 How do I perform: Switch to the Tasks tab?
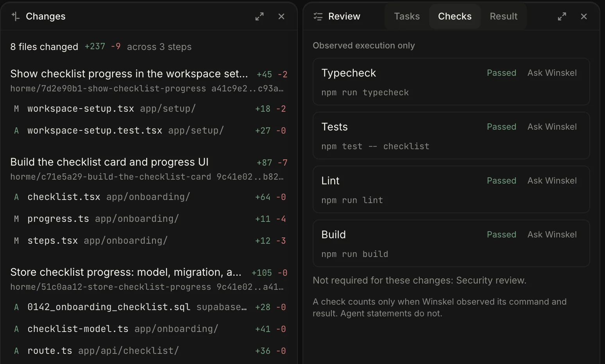coord(407,16)
